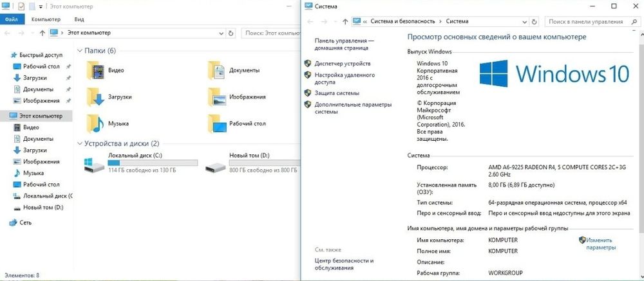Viewport: 644px width, 281px height.
Task: Click Explorer's Up arrow navigation button
Action: tap(42, 33)
